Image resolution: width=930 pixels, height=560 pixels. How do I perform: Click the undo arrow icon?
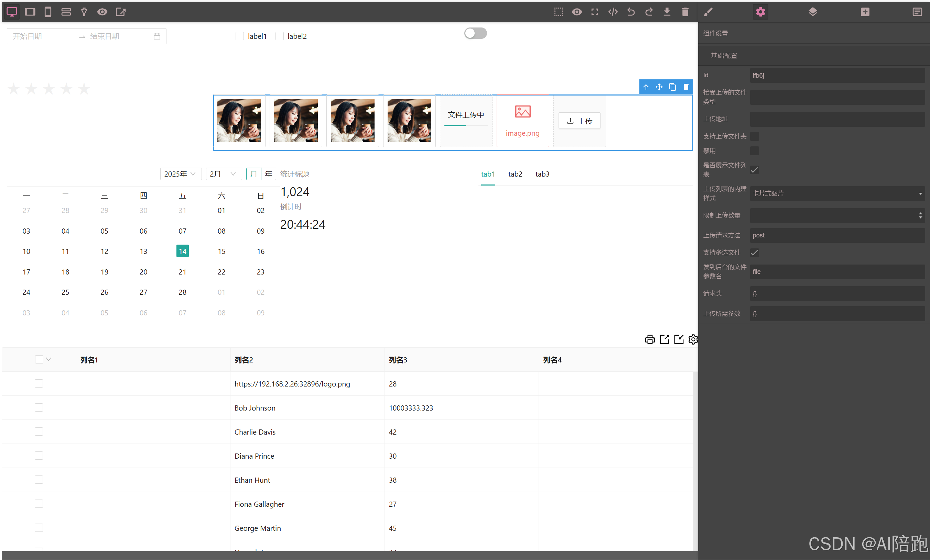pyautogui.click(x=631, y=12)
